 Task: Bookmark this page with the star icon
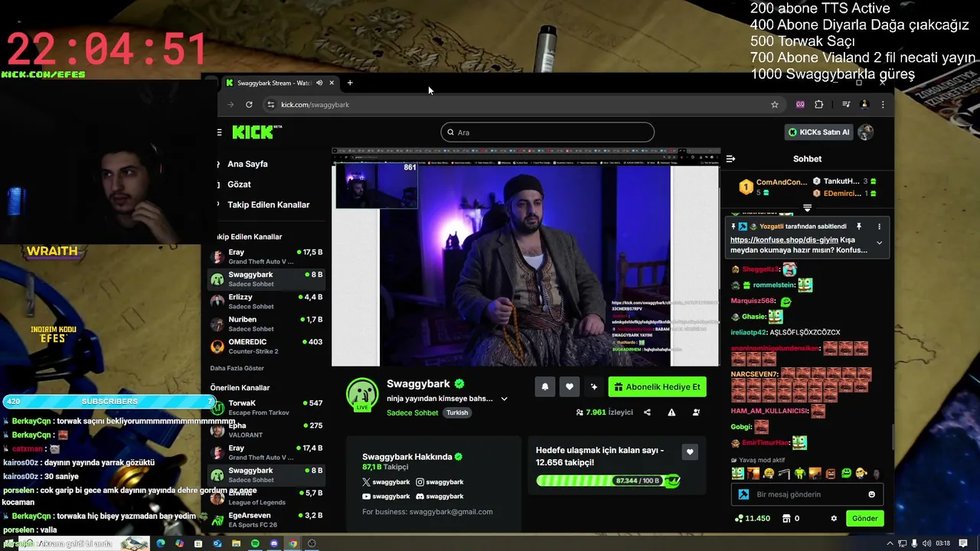click(775, 104)
